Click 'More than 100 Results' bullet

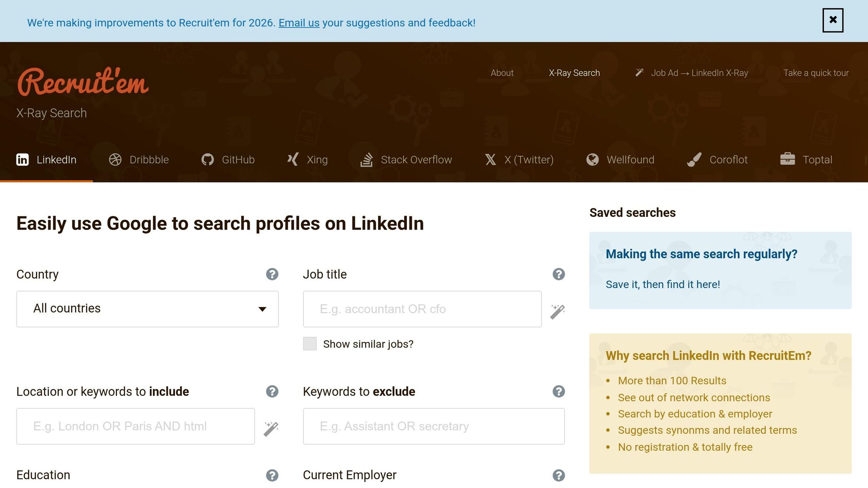[672, 380]
